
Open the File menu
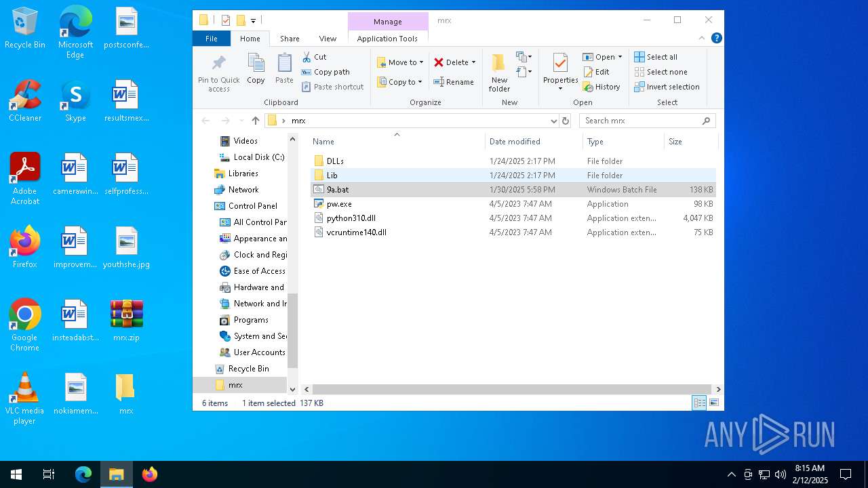212,39
